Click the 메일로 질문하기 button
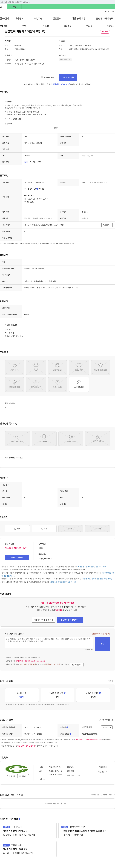115x868 pixels. 77,665
